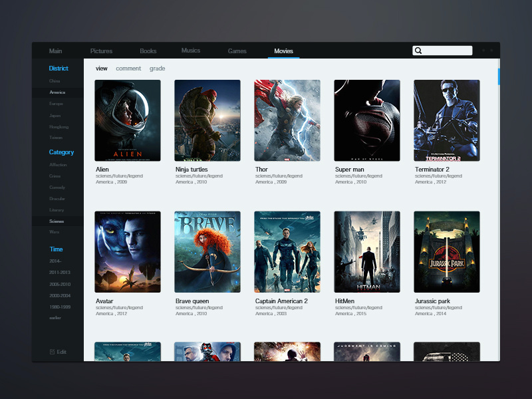Open the Pictures tab

101,51
